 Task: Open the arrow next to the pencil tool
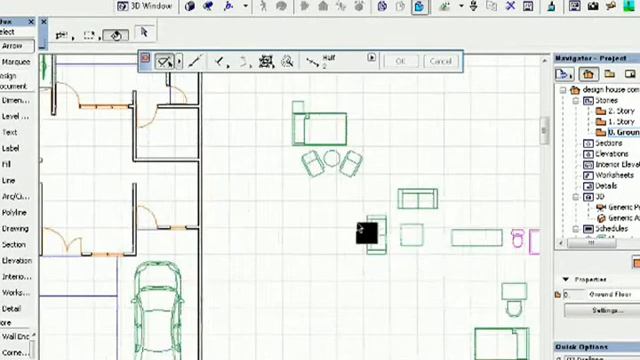pos(179,62)
